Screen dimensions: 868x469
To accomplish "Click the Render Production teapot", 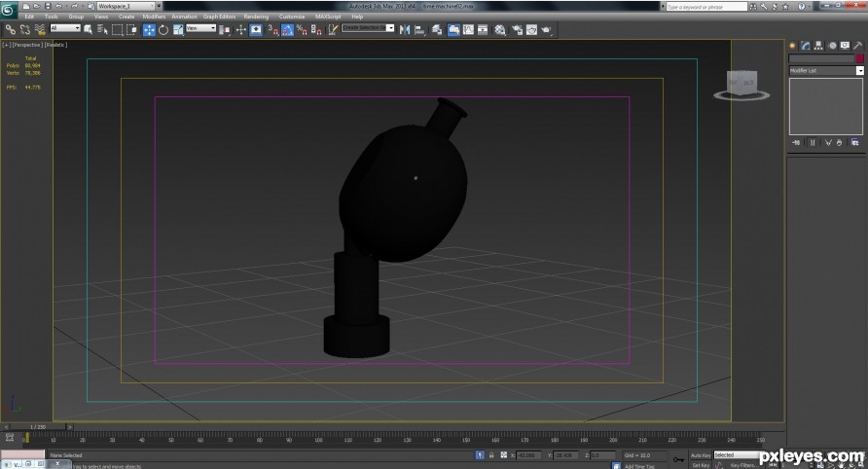I will pos(546,30).
